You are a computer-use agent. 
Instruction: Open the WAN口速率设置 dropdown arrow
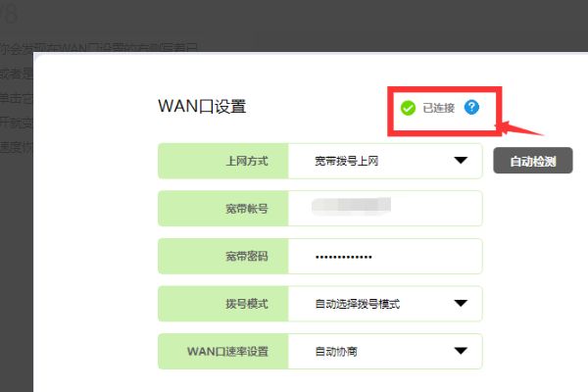[461, 351]
